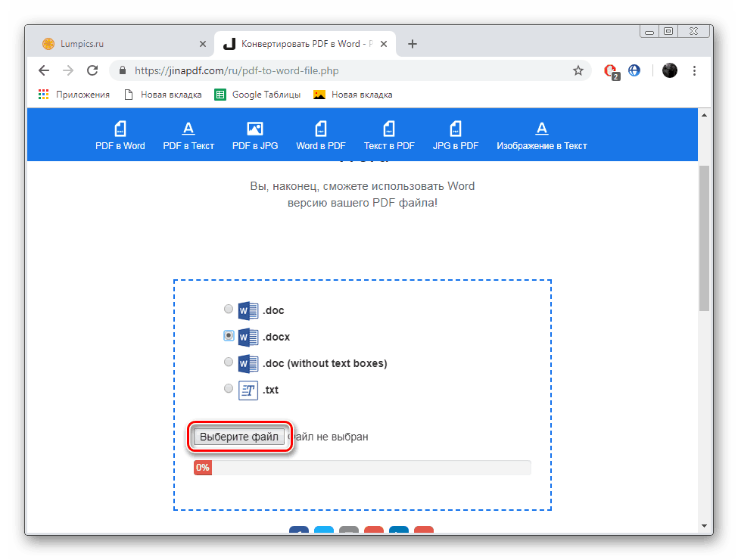Open the first Новая вкладка bookmark

pyautogui.click(x=163, y=95)
